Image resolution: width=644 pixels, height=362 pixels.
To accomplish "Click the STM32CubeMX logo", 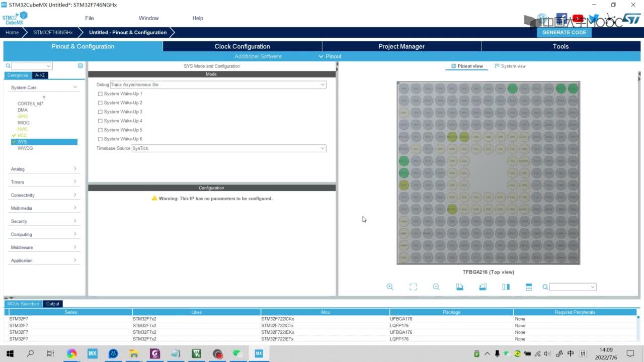I will (x=15, y=19).
